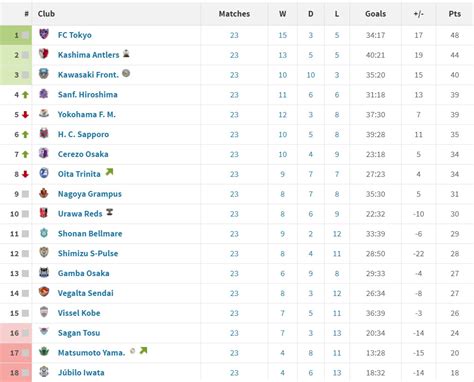Click the green arrow beside Matsumoto Yama.
Viewport: 474px width, 382px height.
[x=143, y=350]
